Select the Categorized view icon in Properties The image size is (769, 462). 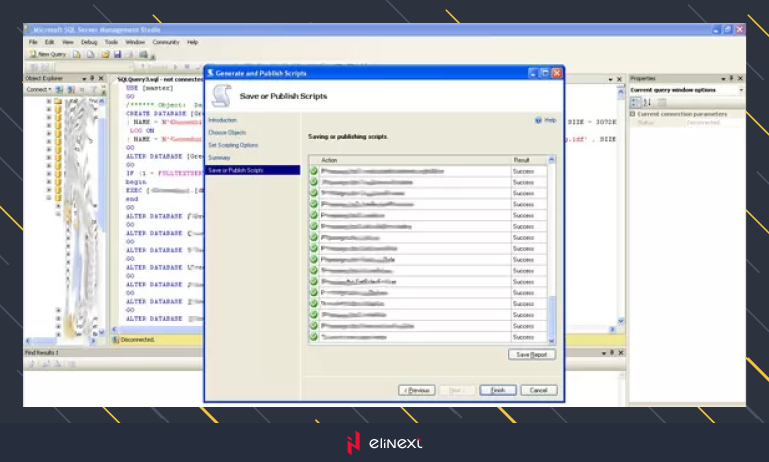click(635, 102)
